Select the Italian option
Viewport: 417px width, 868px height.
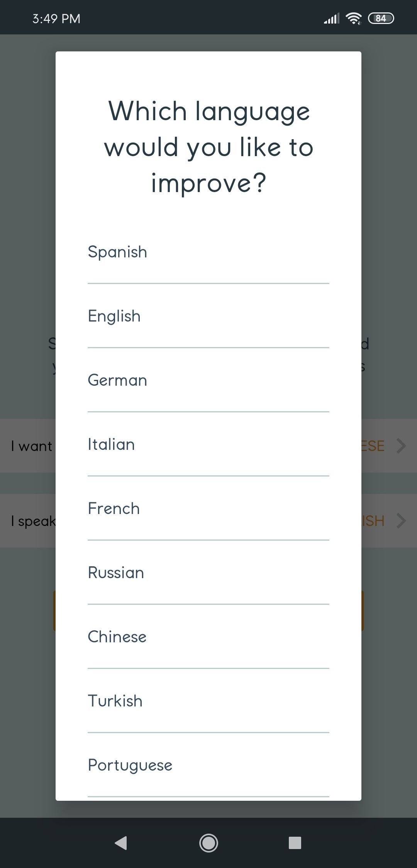208,444
